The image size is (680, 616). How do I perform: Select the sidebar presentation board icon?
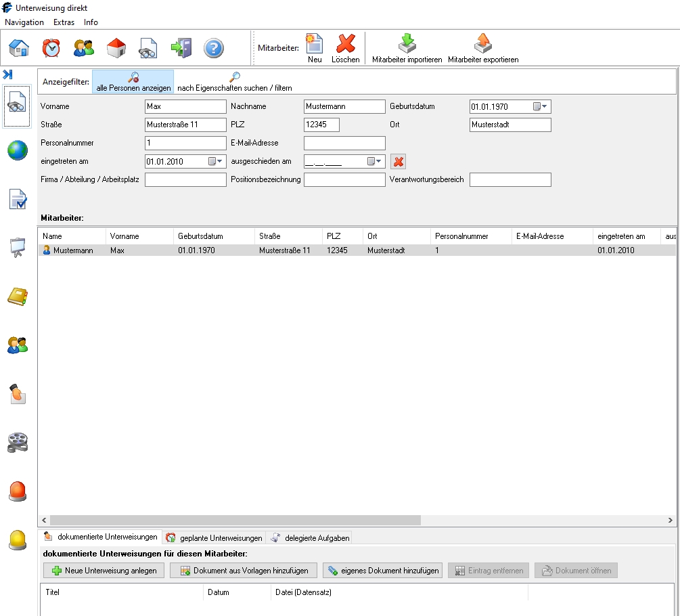(x=18, y=248)
